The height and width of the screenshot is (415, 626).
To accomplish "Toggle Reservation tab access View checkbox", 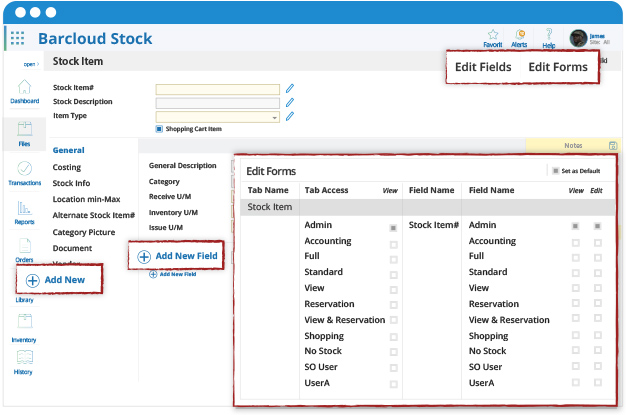I will click(393, 305).
